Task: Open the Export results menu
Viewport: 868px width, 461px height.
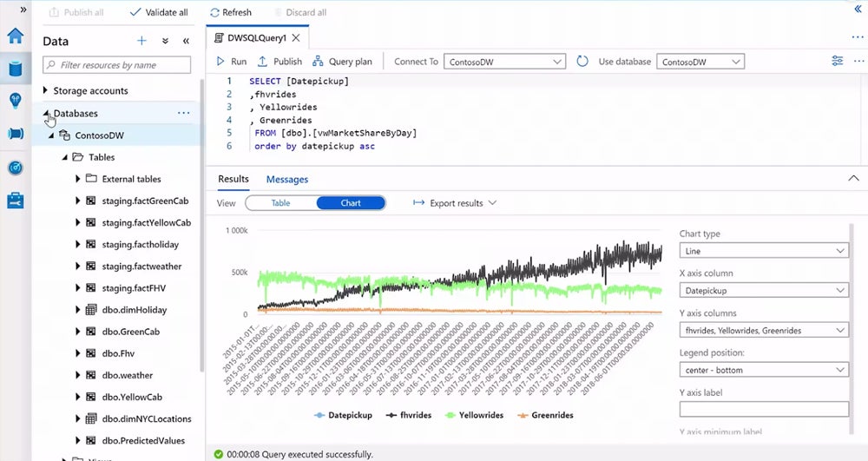Action: tap(455, 203)
